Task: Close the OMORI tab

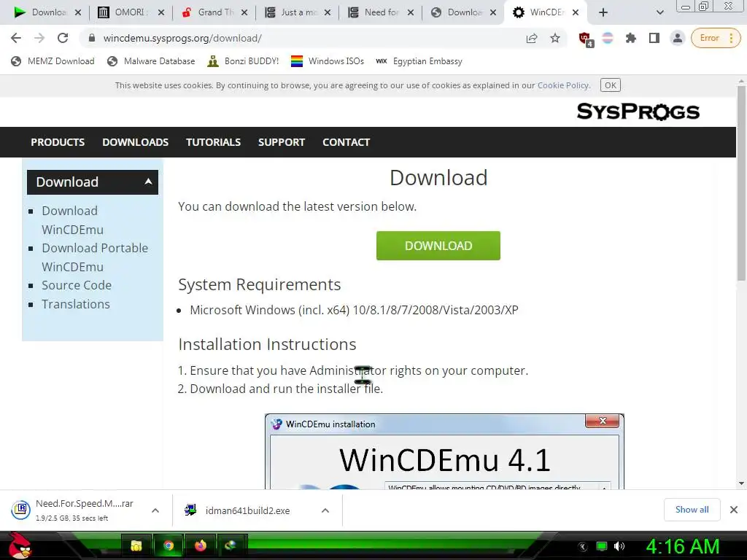Action: 161,12
